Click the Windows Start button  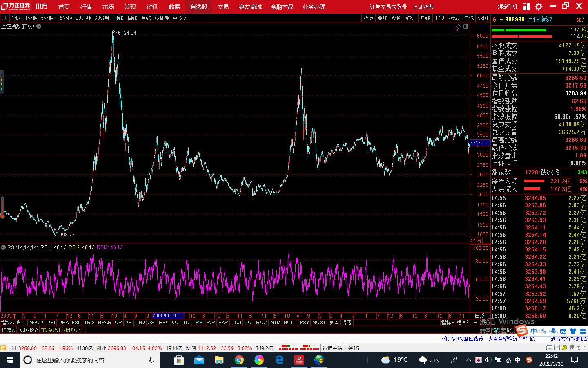click(10, 360)
